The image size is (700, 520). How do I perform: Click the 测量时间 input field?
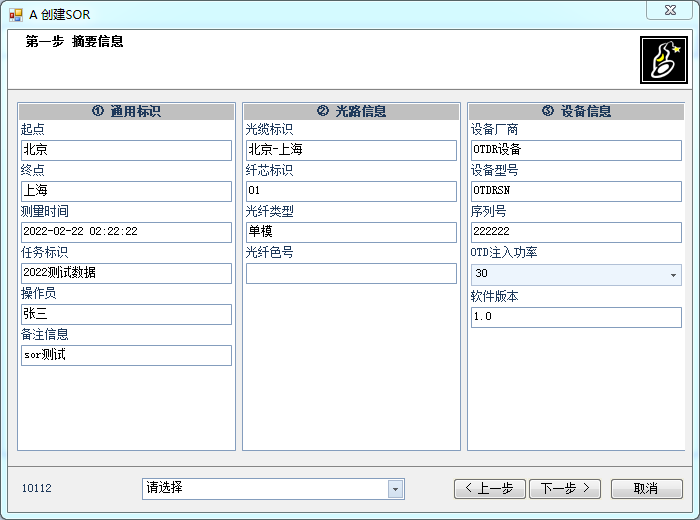pyautogui.click(x=126, y=232)
